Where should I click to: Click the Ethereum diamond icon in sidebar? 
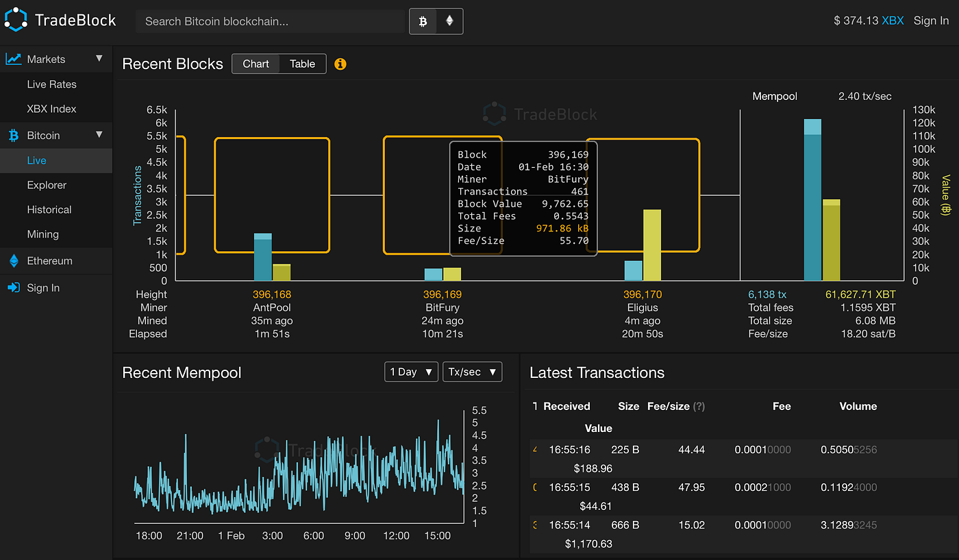pos(14,261)
